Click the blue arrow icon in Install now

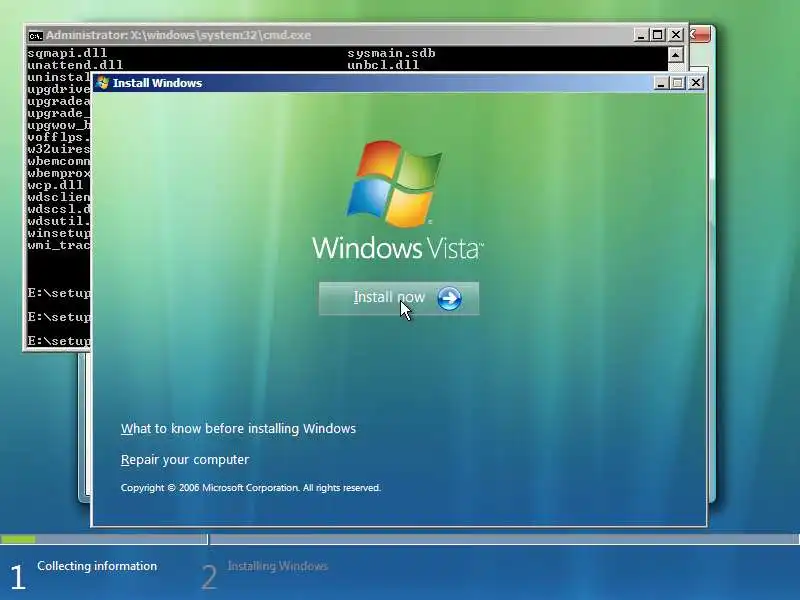click(449, 298)
